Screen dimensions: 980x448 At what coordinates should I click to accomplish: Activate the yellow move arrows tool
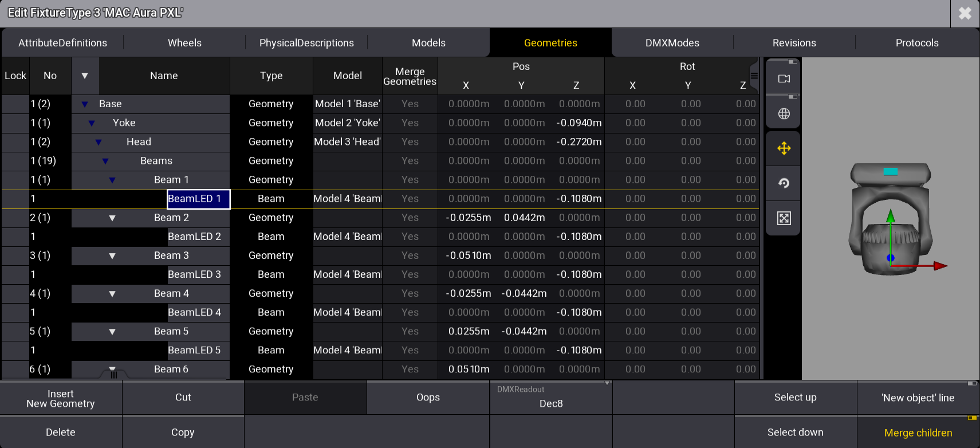click(x=784, y=149)
